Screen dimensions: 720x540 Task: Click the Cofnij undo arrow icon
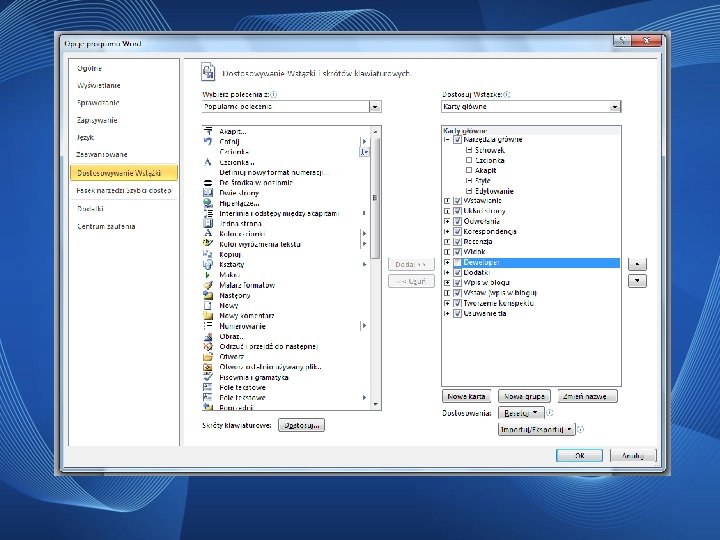coord(208,141)
